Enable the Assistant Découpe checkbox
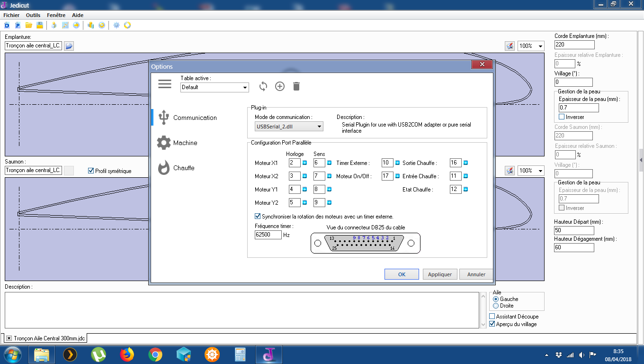 [x=492, y=316]
